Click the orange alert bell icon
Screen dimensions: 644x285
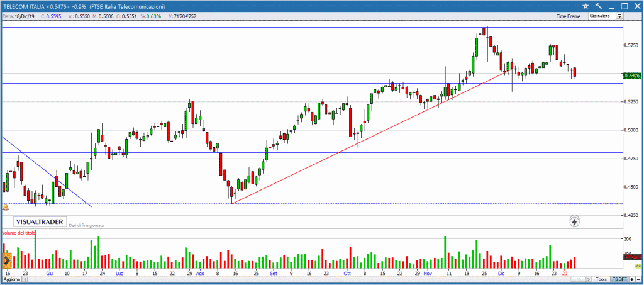(6, 208)
